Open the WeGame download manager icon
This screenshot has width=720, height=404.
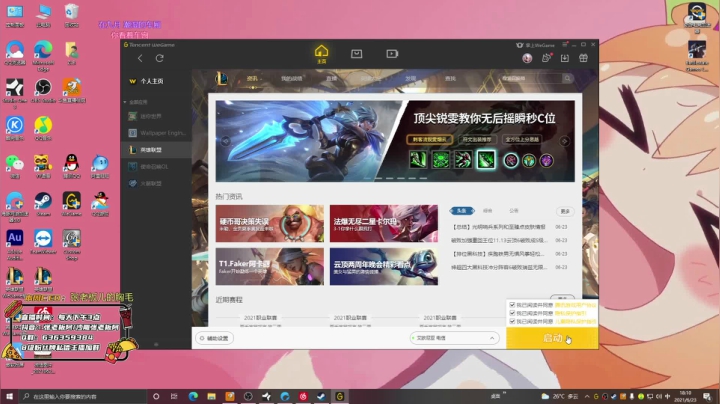click(x=565, y=58)
